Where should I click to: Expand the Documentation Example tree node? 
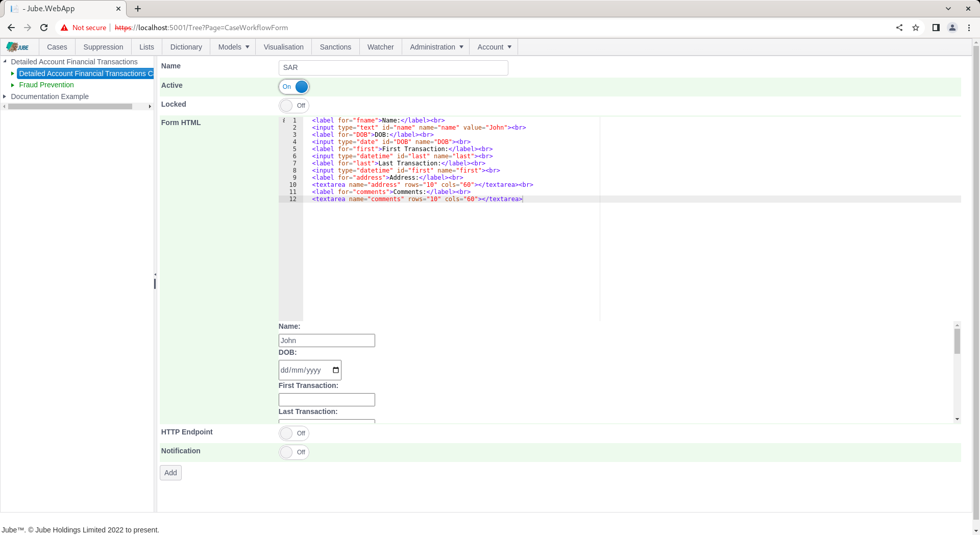pos(5,96)
